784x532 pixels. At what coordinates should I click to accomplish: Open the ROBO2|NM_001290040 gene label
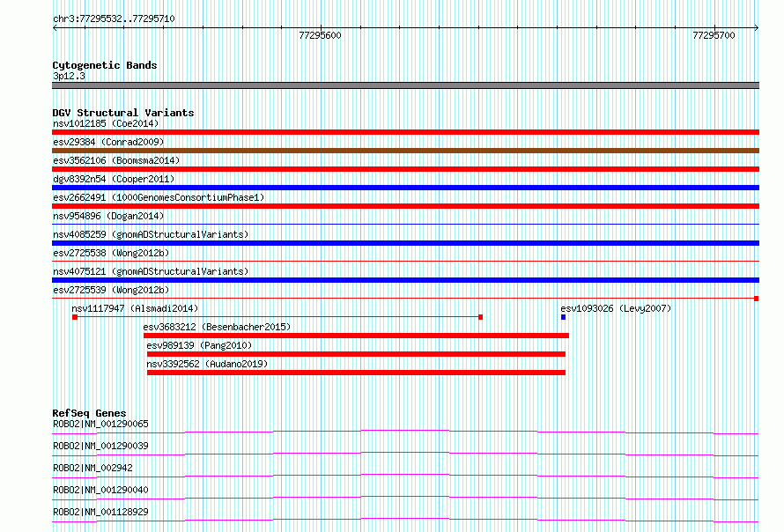100,490
